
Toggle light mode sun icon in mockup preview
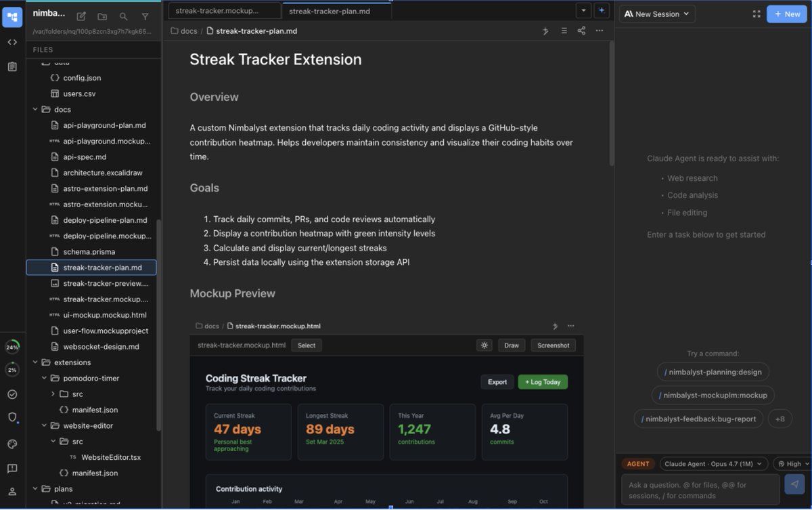click(x=484, y=345)
